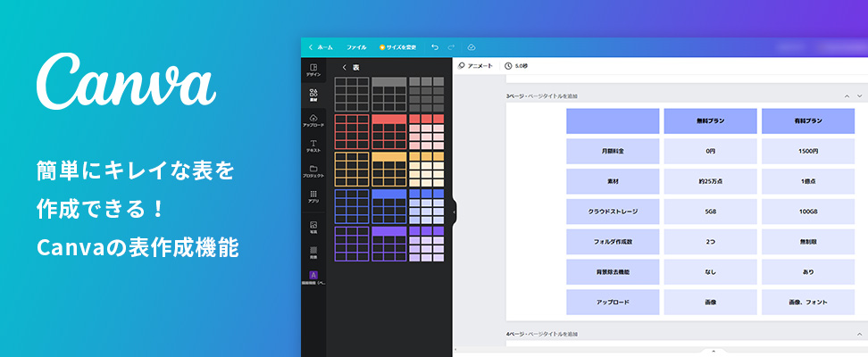
Task: Open the アップロード (Uploads) sidebar tab
Action: click(313, 120)
